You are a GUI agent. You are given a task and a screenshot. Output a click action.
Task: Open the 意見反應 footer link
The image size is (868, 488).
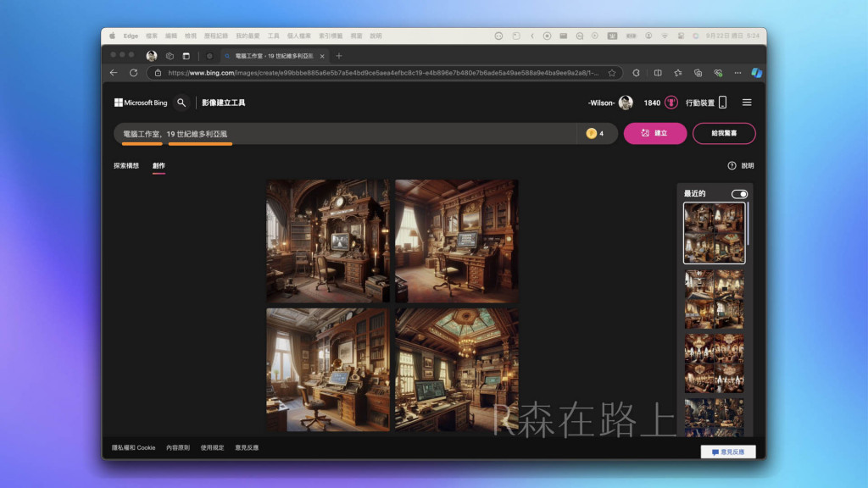247,447
